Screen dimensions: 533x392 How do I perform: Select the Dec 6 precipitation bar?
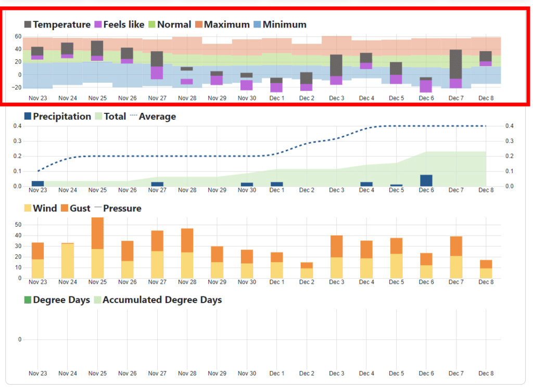426,180
